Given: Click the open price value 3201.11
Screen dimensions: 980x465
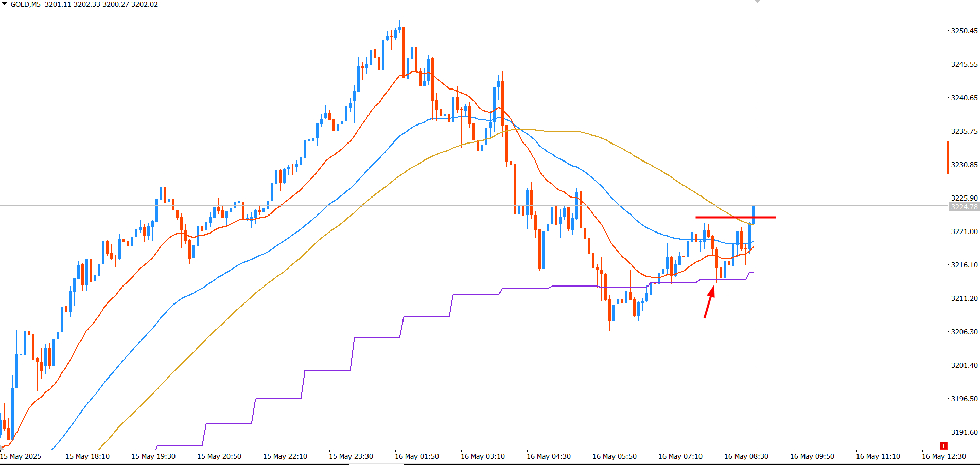Looking at the screenshot, I should pyautogui.click(x=58, y=4).
